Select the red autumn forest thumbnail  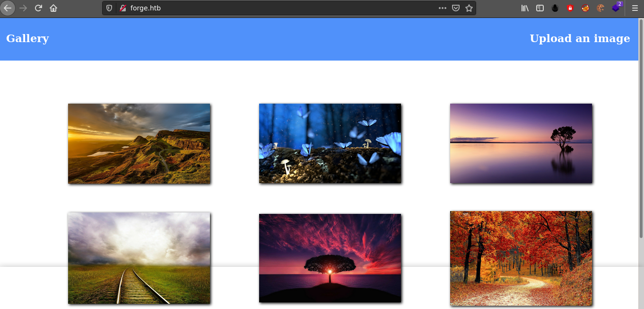(521, 258)
